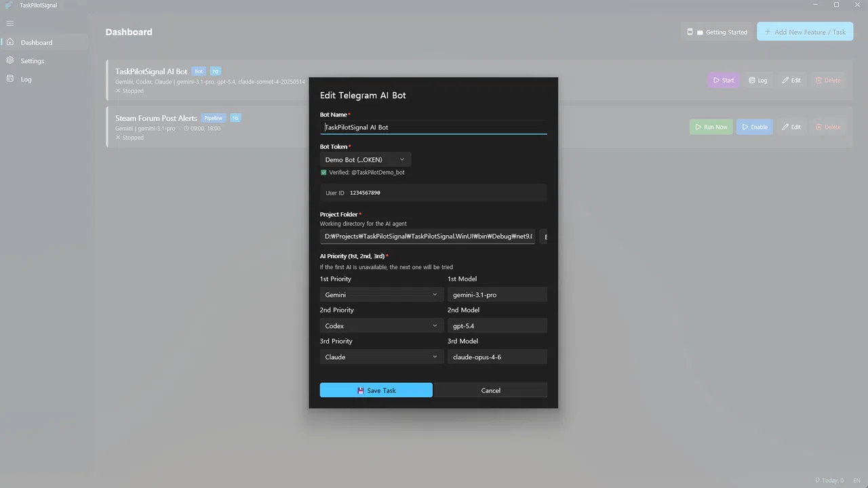Click the TG tag on Steam Forum Post Alerts
This screenshot has height=488, width=868.
235,118
